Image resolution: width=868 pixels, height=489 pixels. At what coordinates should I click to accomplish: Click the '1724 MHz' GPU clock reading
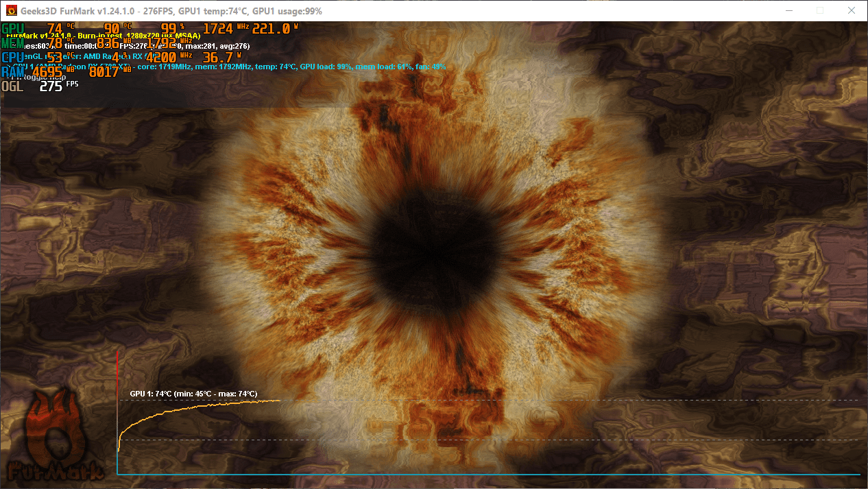pos(226,29)
